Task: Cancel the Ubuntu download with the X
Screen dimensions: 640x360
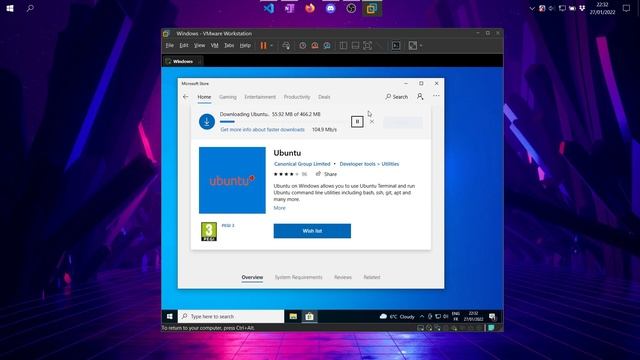Action: 372,122
